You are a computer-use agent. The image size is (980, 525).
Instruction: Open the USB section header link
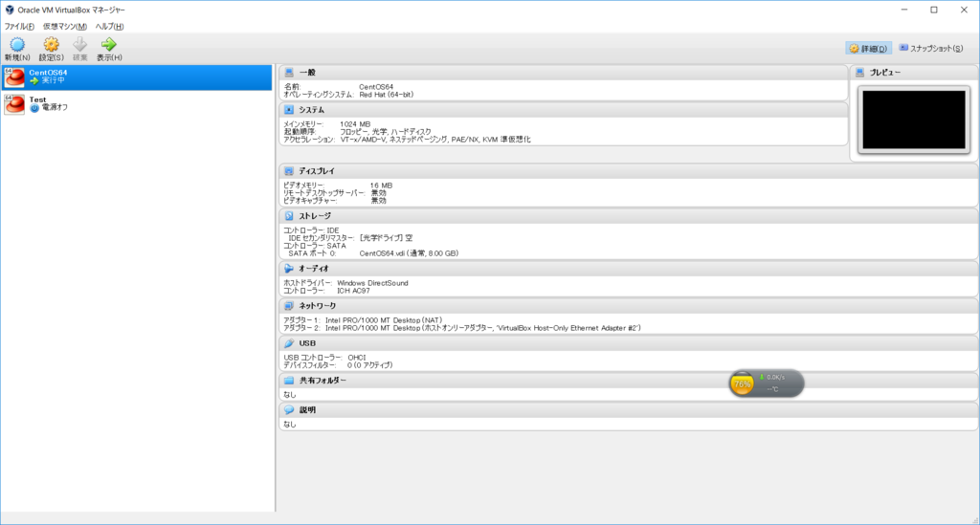click(x=307, y=343)
